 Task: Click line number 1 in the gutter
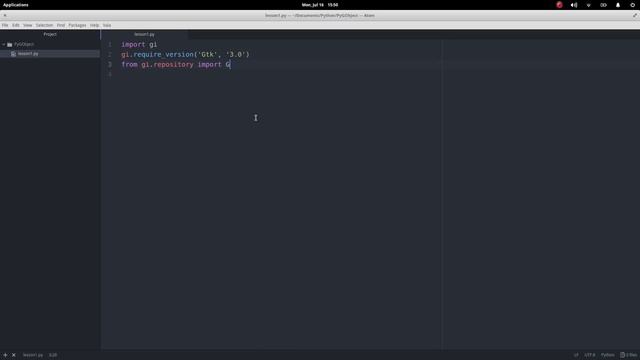109,44
